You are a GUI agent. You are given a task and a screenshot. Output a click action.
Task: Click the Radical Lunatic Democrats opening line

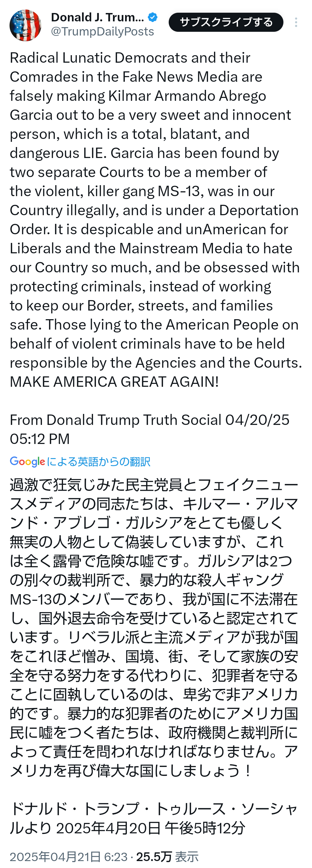(x=99, y=57)
